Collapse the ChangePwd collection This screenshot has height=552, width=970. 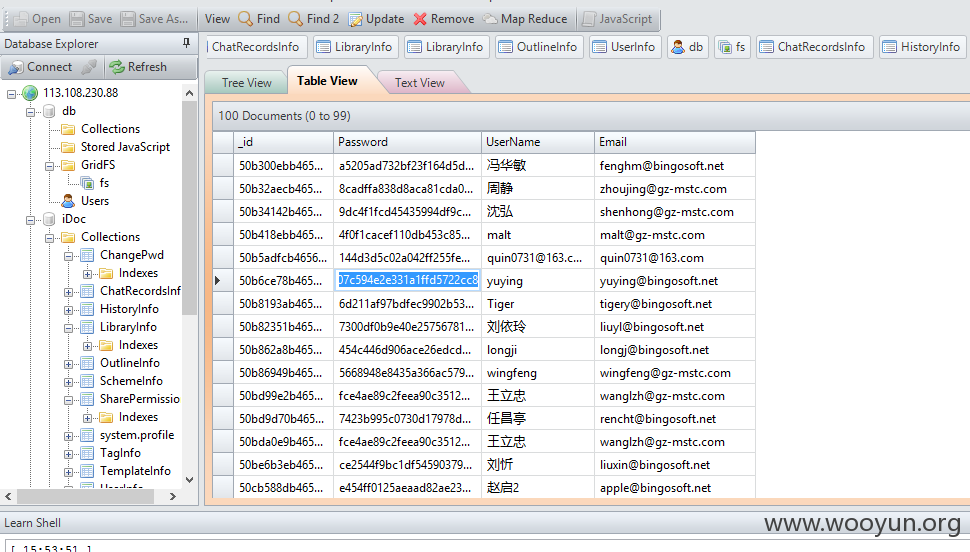point(69,256)
